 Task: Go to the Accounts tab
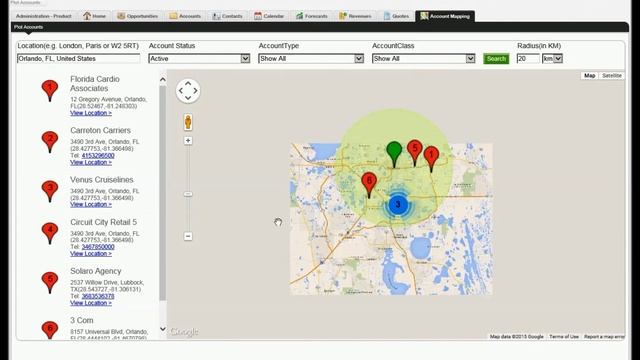[185, 16]
